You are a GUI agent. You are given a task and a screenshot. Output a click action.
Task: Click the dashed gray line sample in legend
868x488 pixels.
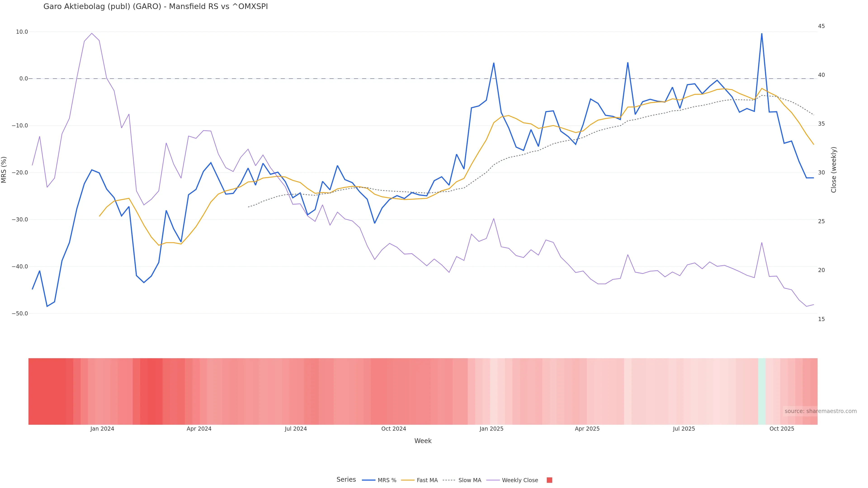(x=449, y=480)
